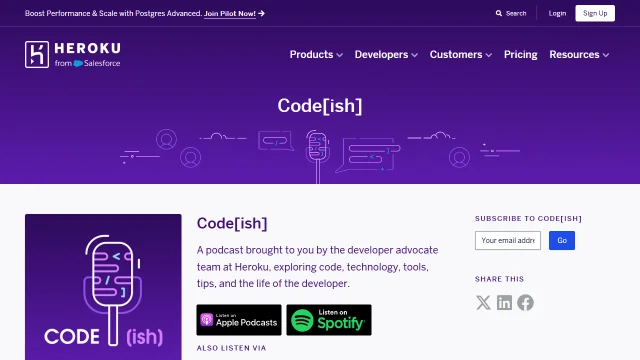
Task: Click the Go subscribe button
Action: coord(562,240)
